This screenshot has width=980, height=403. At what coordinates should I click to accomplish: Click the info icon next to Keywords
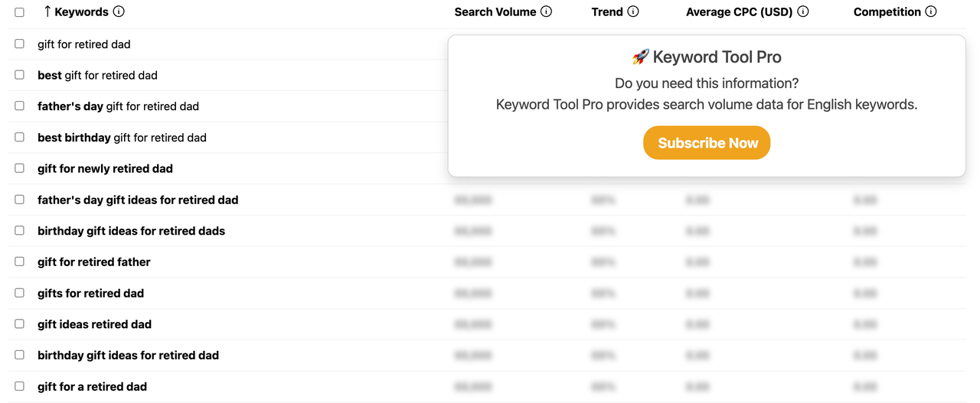(x=119, y=11)
